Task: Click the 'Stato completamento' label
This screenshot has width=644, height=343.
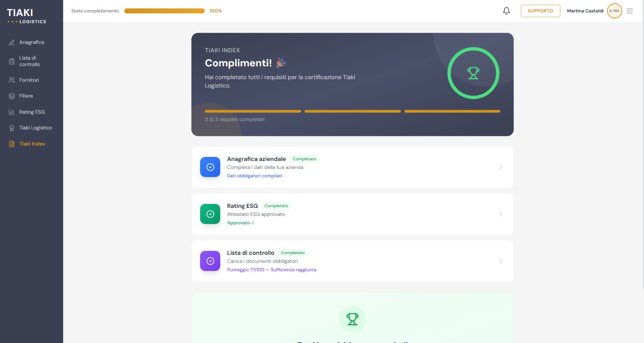Action: point(95,11)
